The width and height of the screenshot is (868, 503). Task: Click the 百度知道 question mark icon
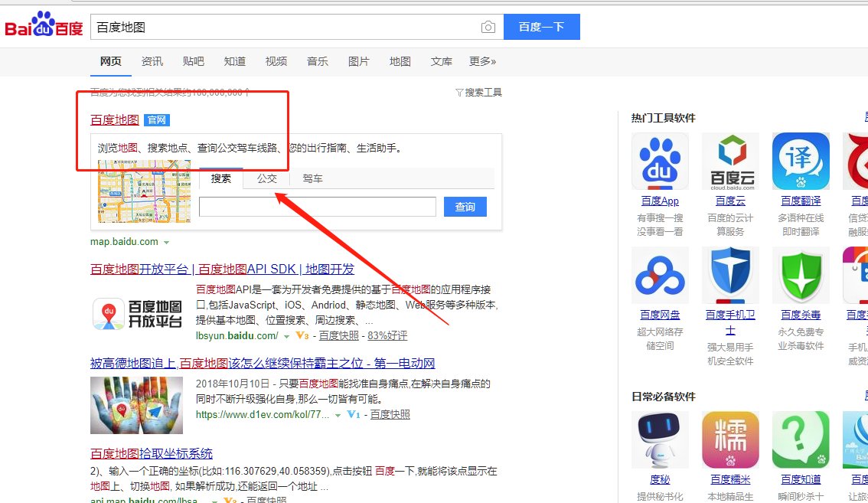[x=801, y=439]
